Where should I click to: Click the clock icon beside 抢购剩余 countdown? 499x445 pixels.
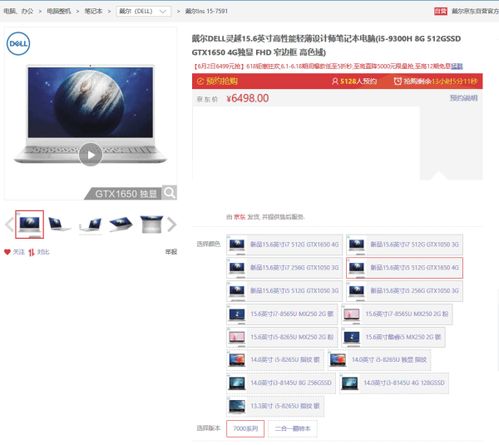pos(397,81)
